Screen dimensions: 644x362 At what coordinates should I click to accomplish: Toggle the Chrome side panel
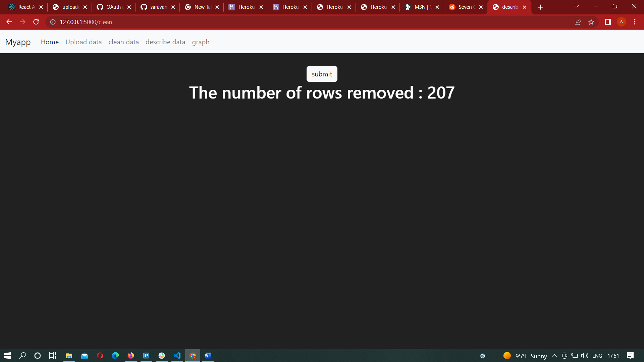(607, 22)
